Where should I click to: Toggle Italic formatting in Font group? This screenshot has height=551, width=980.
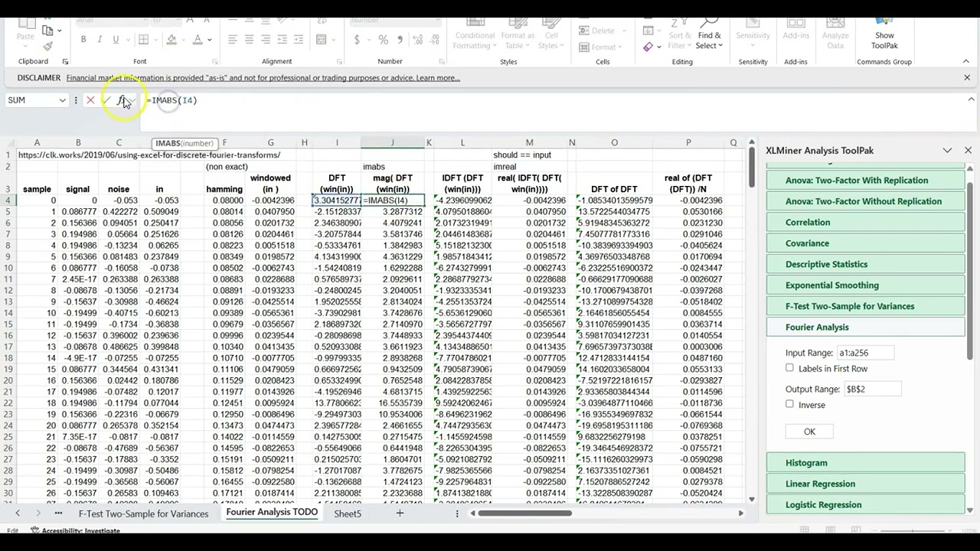99,40
